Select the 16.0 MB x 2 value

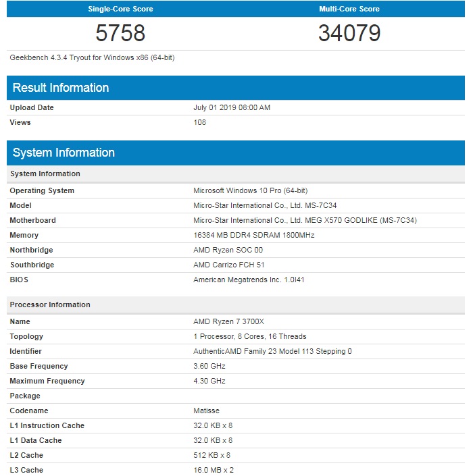[214, 470]
